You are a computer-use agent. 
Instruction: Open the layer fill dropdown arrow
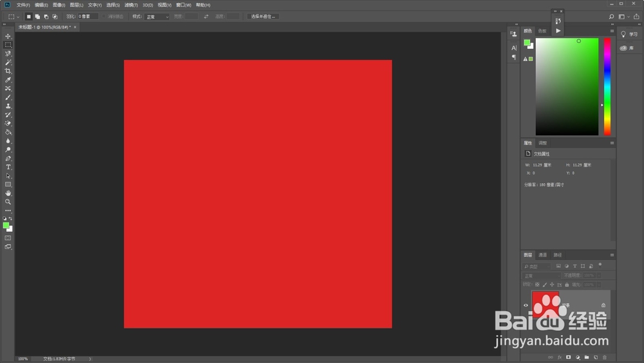pos(599,284)
